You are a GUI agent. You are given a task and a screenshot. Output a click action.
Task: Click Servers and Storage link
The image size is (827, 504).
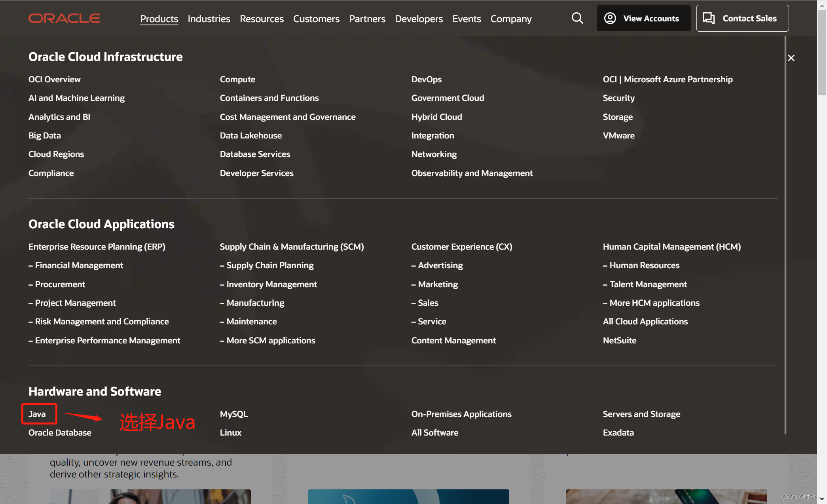point(641,414)
